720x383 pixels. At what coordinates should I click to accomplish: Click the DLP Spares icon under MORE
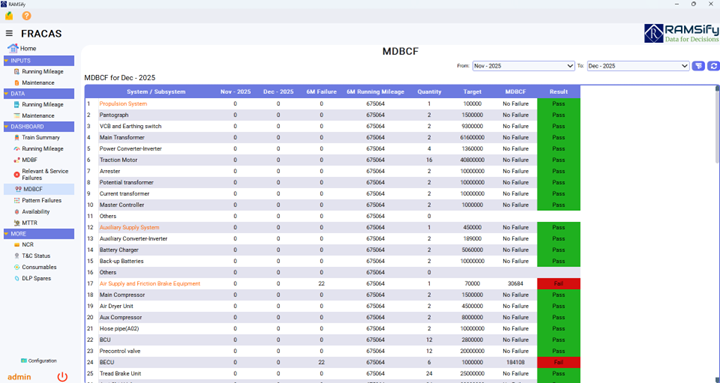click(x=17, y=278)
